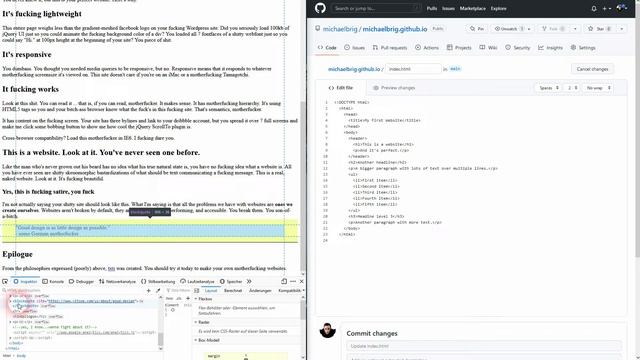Go to Pulls in GitHub header
640x360 pixels.
pos(432,9)
